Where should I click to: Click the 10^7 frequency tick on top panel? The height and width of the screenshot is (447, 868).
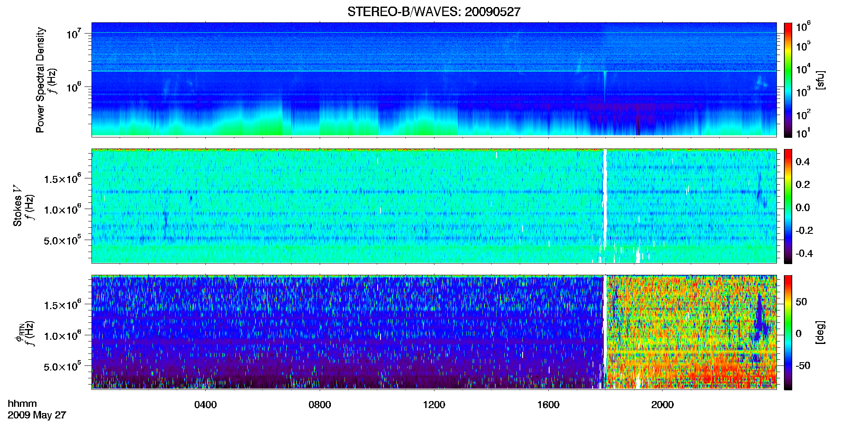coord(75,34)
